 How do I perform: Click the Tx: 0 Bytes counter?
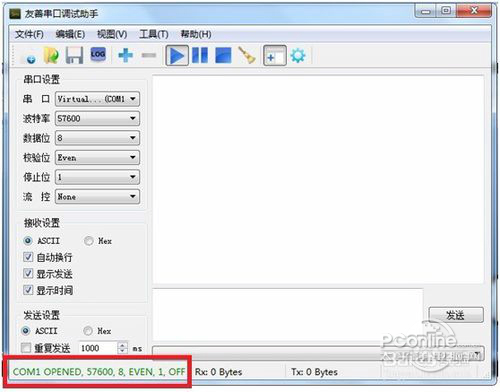point(314,372)
